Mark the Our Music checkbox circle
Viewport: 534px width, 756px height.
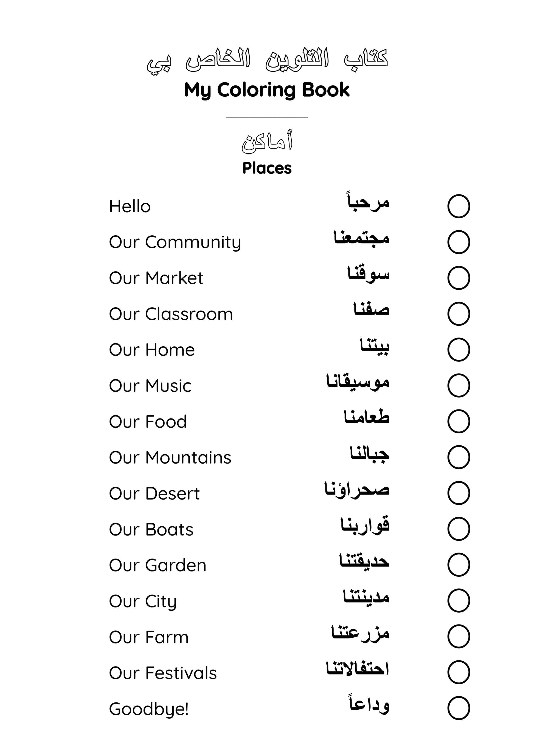[458, 385]
